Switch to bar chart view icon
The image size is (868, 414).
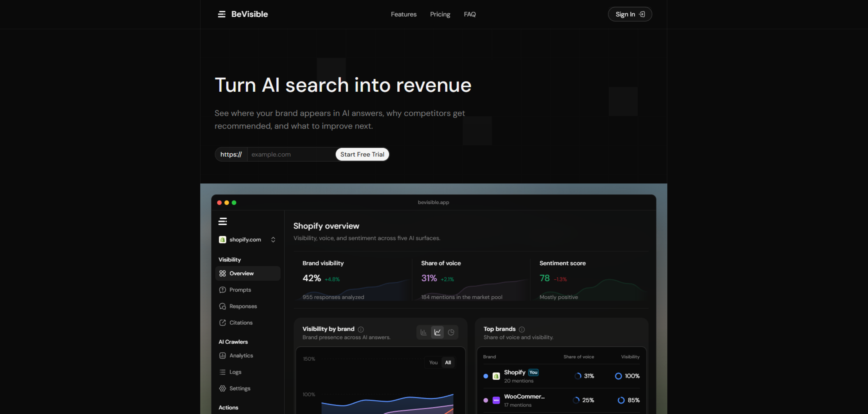click(x=424, y=332)
